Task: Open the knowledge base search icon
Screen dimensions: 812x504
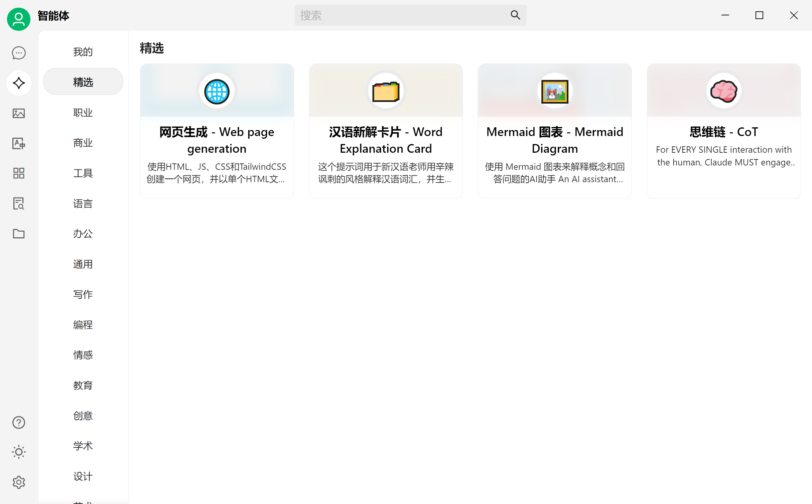Action: [19, 203]
